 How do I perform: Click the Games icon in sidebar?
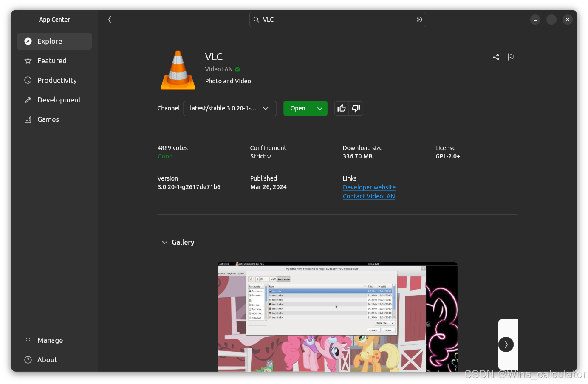click(x=28, y=119)
